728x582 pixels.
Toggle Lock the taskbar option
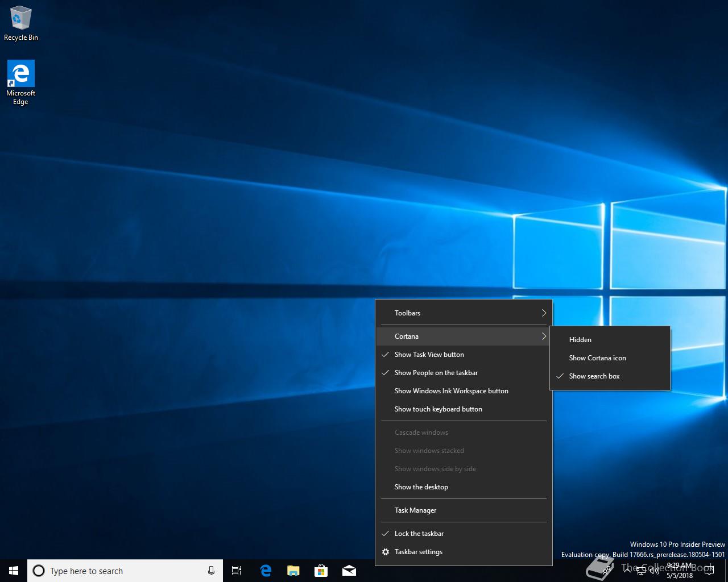419,534
